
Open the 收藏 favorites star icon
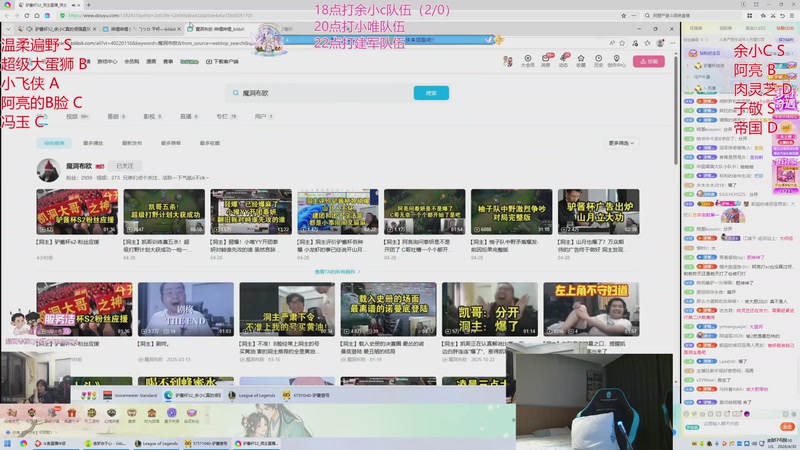581,61
